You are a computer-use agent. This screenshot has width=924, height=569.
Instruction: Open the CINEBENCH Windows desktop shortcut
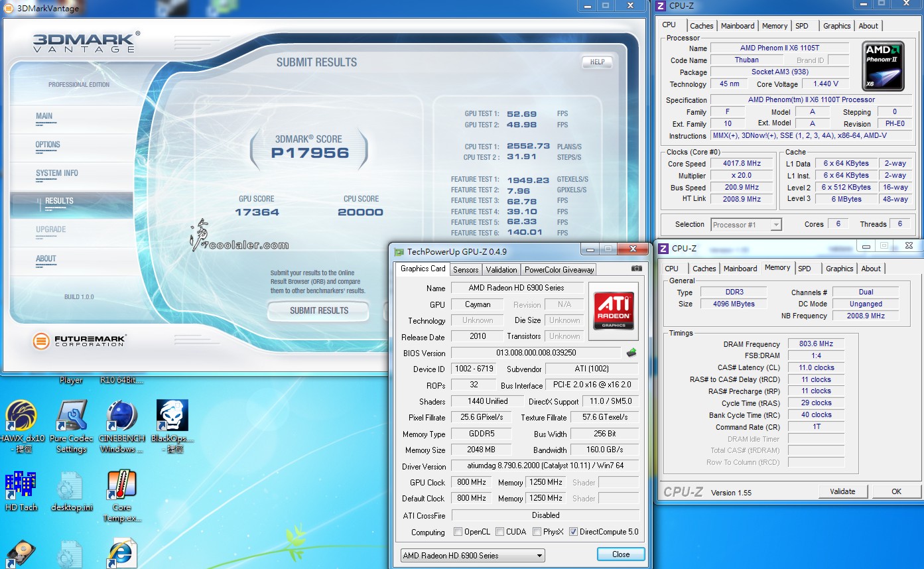tap(121, 426)
